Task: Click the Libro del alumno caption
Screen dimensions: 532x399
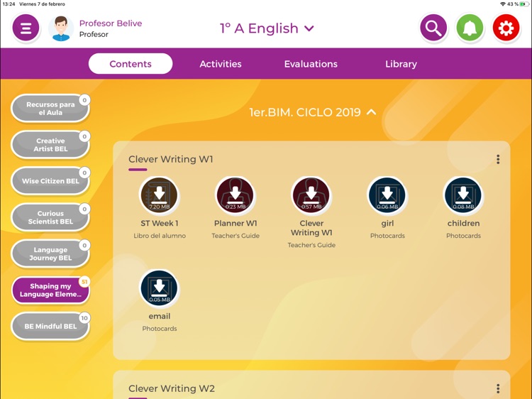Action: click(160, 236)
